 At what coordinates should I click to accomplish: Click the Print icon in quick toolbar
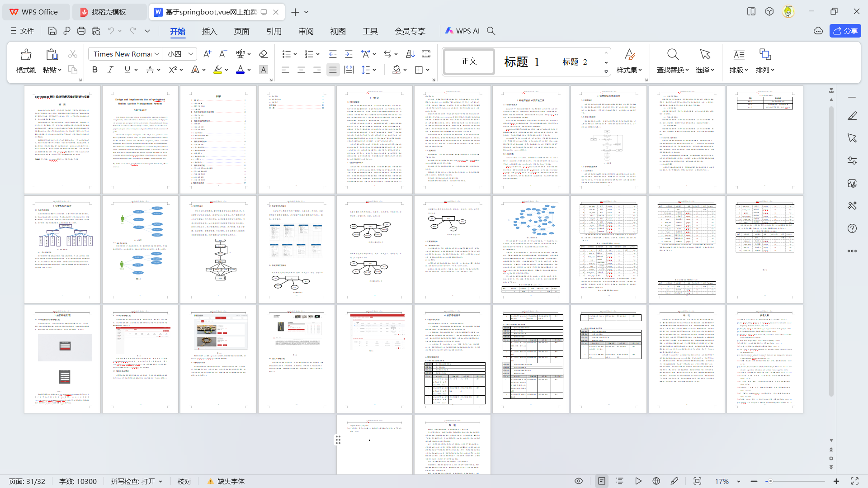81,31
